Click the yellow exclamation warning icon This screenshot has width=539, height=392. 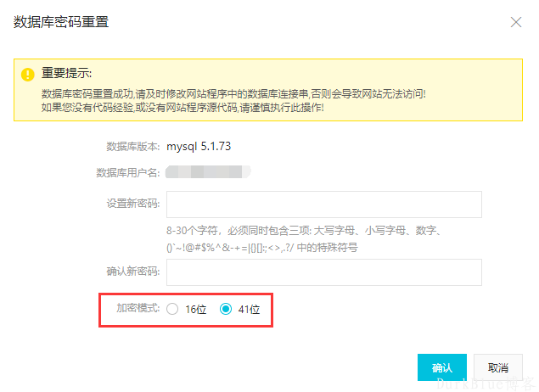pyautogui.click(x=28, y=74)
